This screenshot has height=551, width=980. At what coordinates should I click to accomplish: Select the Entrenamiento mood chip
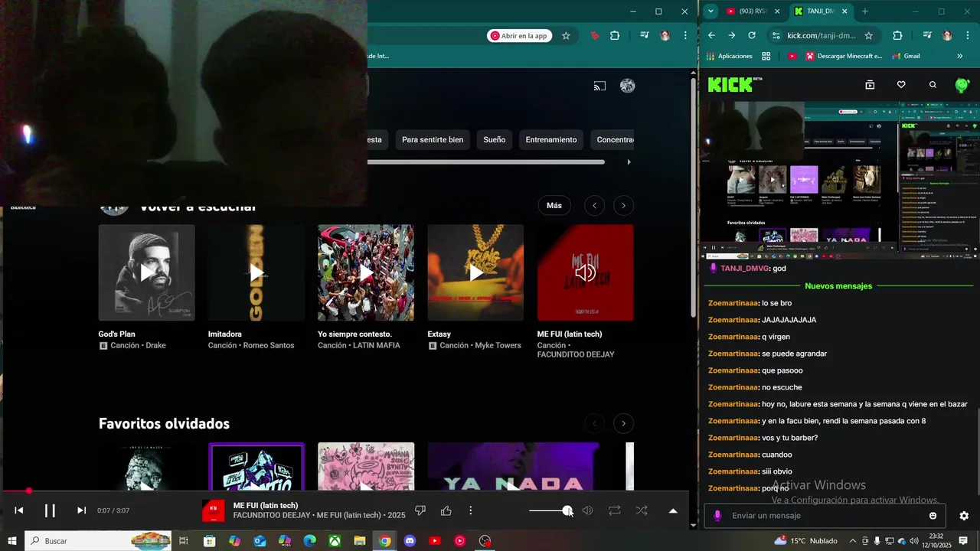pos(551,139)
